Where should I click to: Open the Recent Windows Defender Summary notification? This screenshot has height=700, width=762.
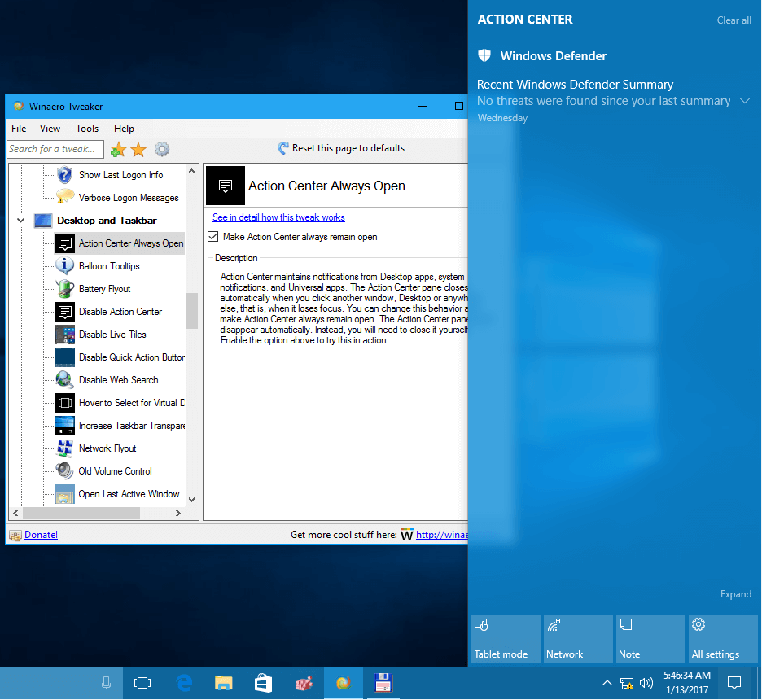pos(613,101)
